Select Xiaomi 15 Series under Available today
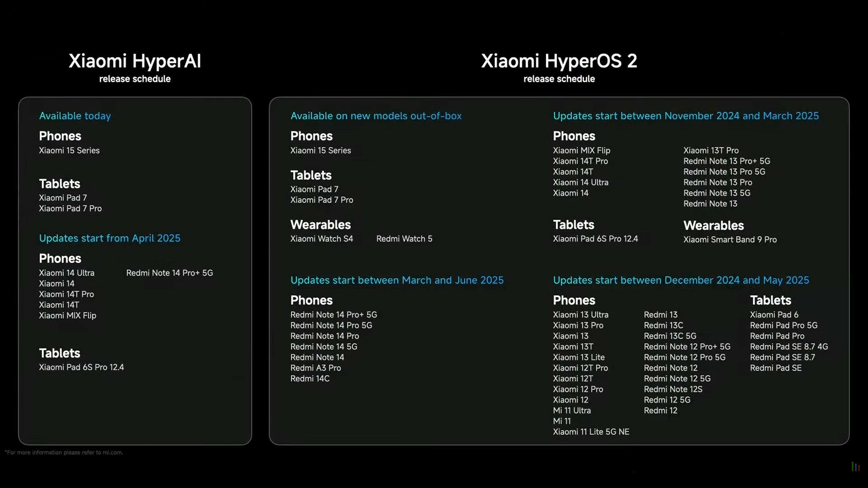868x488 pixels. [69, 150]
